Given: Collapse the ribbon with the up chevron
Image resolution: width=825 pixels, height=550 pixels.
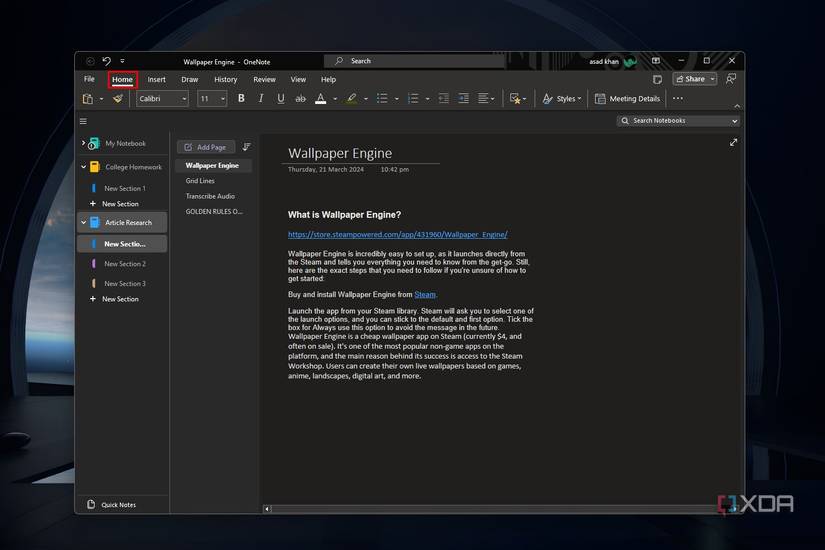Looking at the screenshot, I should click(x=737, y=106).
